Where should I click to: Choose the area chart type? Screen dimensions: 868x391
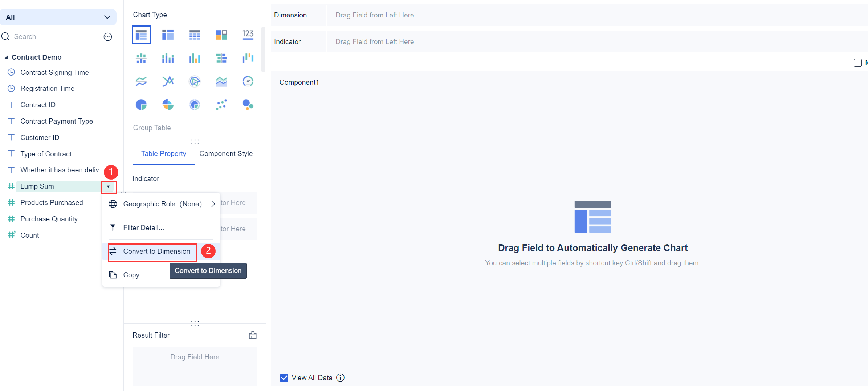tap(221, 81)
